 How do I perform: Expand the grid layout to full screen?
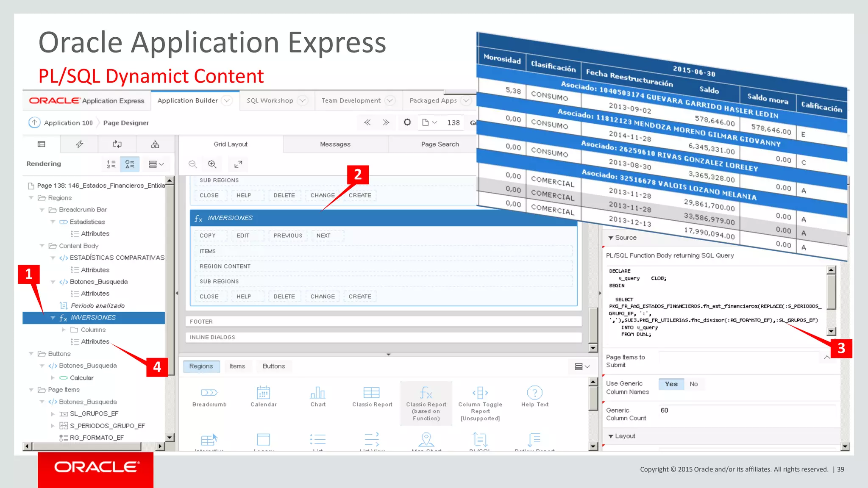point(238,164)
